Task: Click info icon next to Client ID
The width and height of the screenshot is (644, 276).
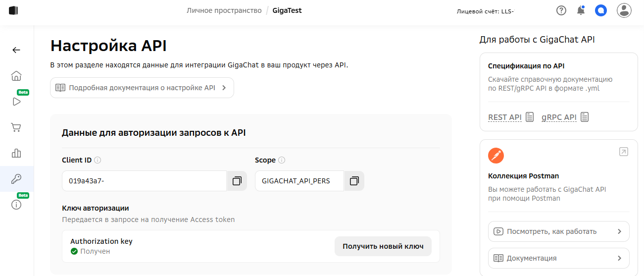Action: coord(98,160)
